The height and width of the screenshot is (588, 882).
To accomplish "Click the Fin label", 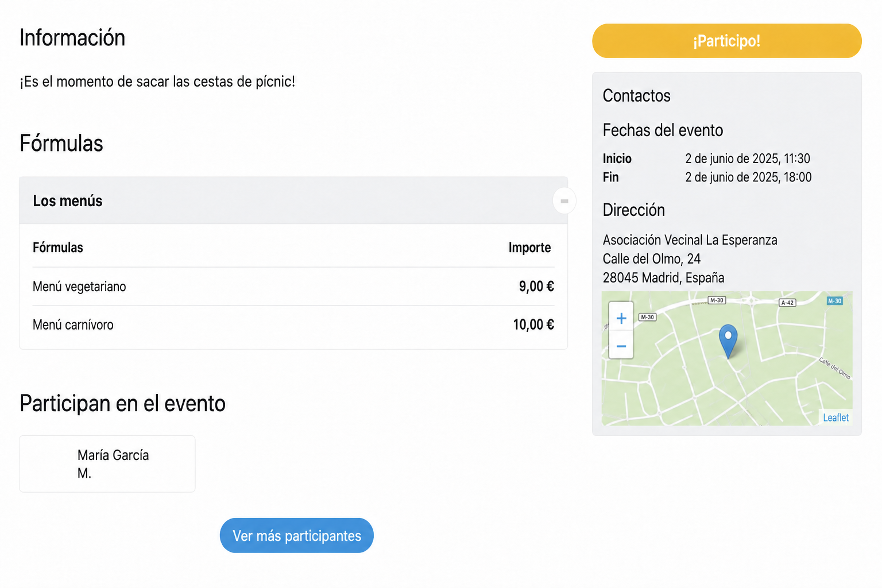I will (x=610, y=177).
